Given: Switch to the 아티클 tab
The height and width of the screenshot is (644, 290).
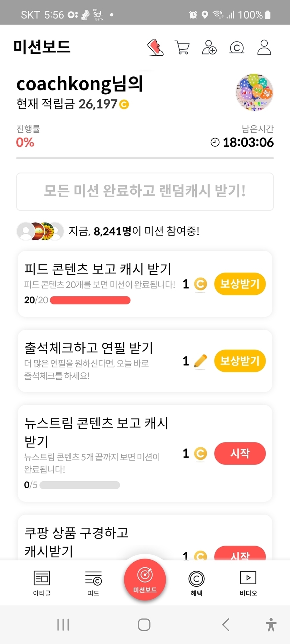Looking at the screenshot, I should [42, 583].
